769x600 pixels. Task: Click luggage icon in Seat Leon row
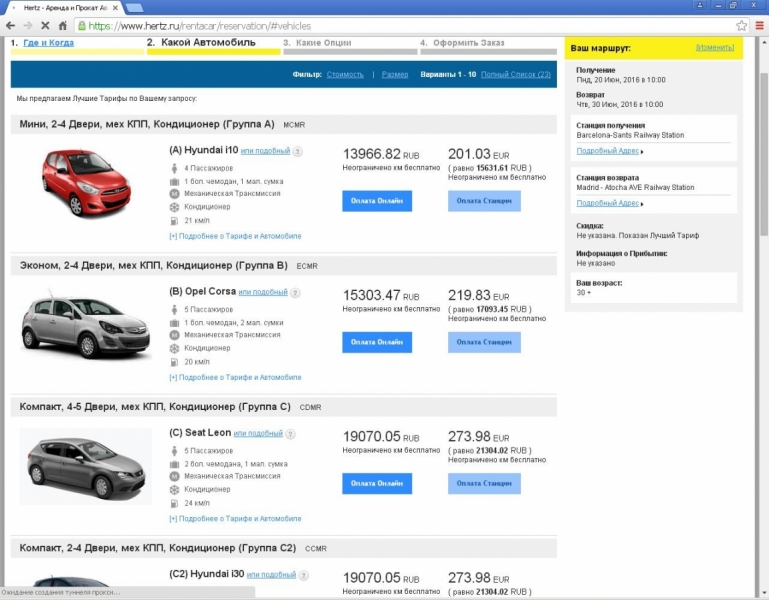coord(174,464)
